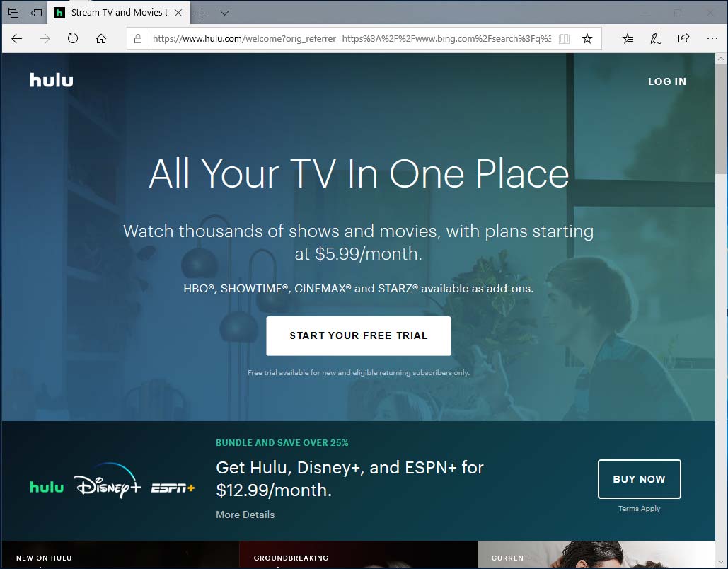Open the NEW ON HULU tile

tap(120, 555)
